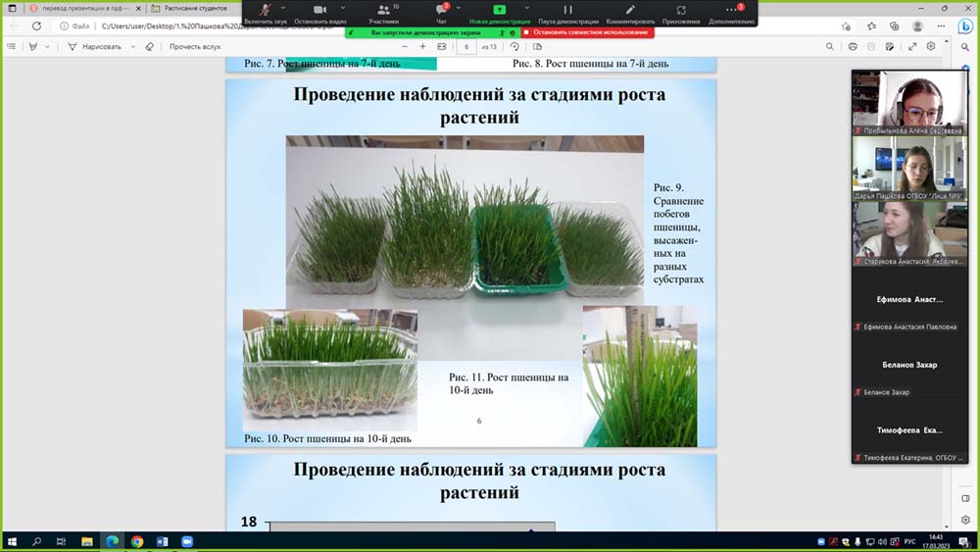
Task: Click the PDF print icon
Action: [x=854, y=46]
